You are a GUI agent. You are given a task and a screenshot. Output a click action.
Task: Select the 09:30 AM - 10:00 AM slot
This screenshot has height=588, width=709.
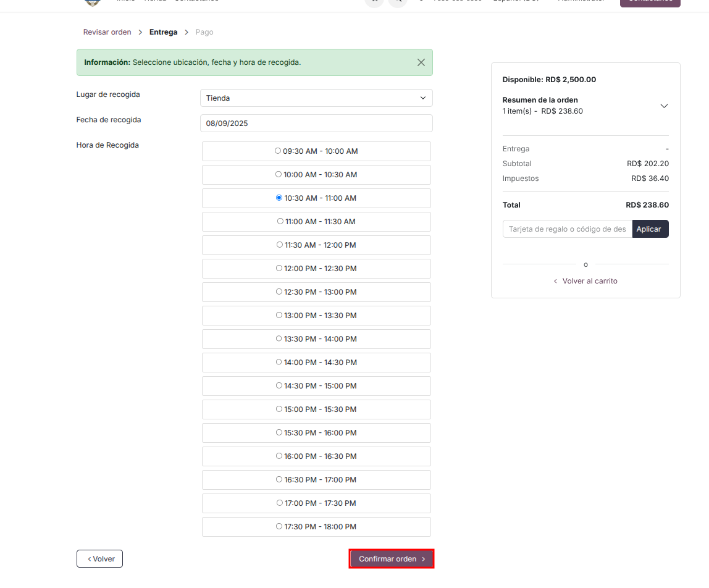[278, 151]
